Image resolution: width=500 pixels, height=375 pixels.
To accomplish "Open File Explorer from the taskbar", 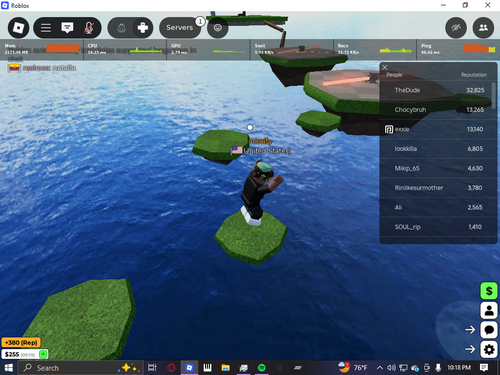I will 226,368.
